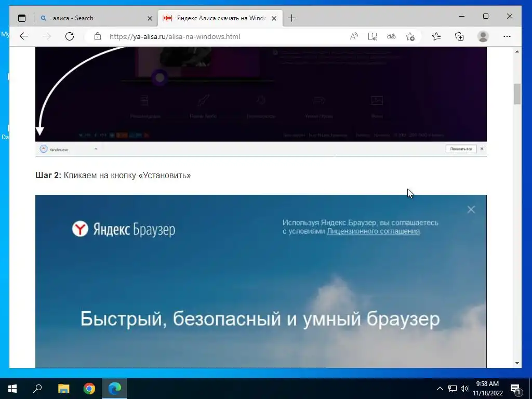Image resolution: width=532 pixels, height=399 pixels.
Task: Open Windows taskbar search
Action: [37, 389]
